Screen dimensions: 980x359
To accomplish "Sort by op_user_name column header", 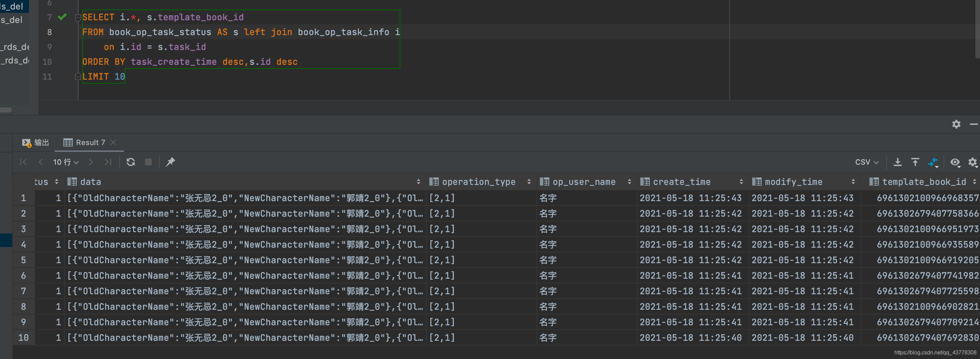I will [586, 182].
